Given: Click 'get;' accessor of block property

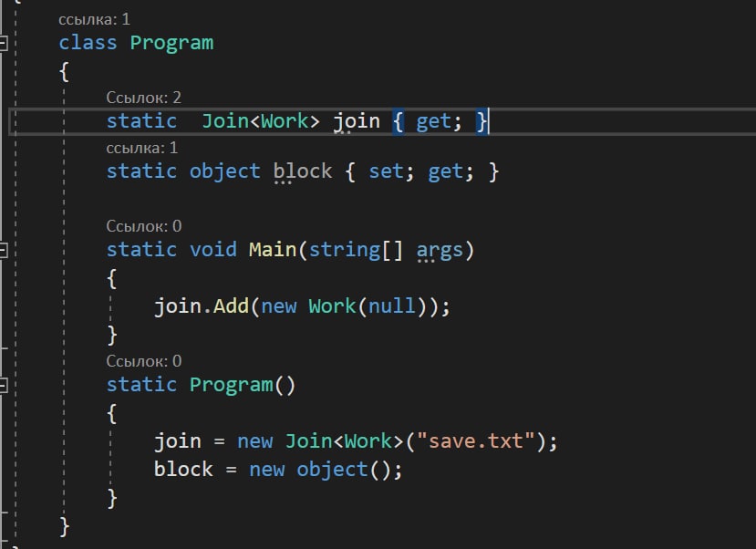Looking at the screenshot, I should [x=450, y=171].
